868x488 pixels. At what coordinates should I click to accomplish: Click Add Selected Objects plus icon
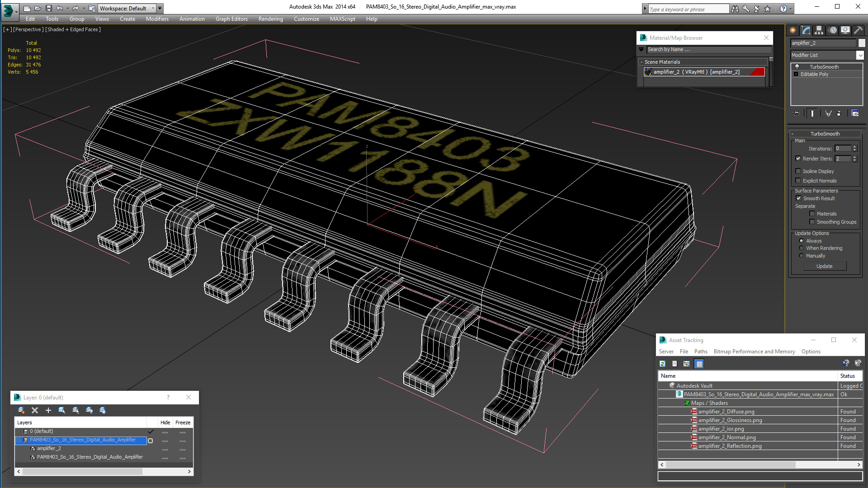[x=48, y=410]
